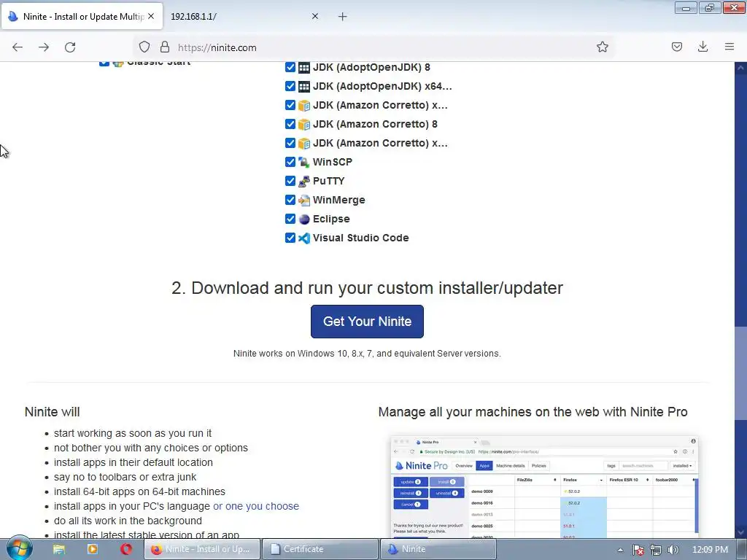Uncheck the WinMerge checkbox
747x560 pixels.
click(x=290, y=200)
